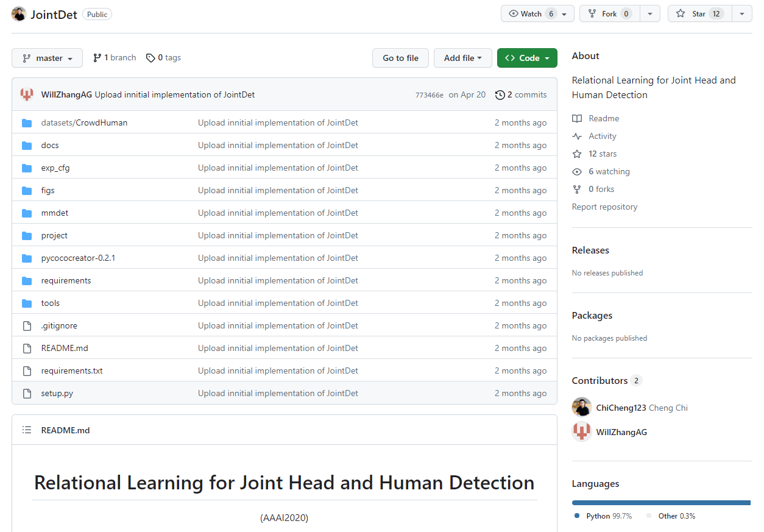Screen dimensions: 764x532
Task: Open the mmdet folder
Action: [x=55, y=213]
